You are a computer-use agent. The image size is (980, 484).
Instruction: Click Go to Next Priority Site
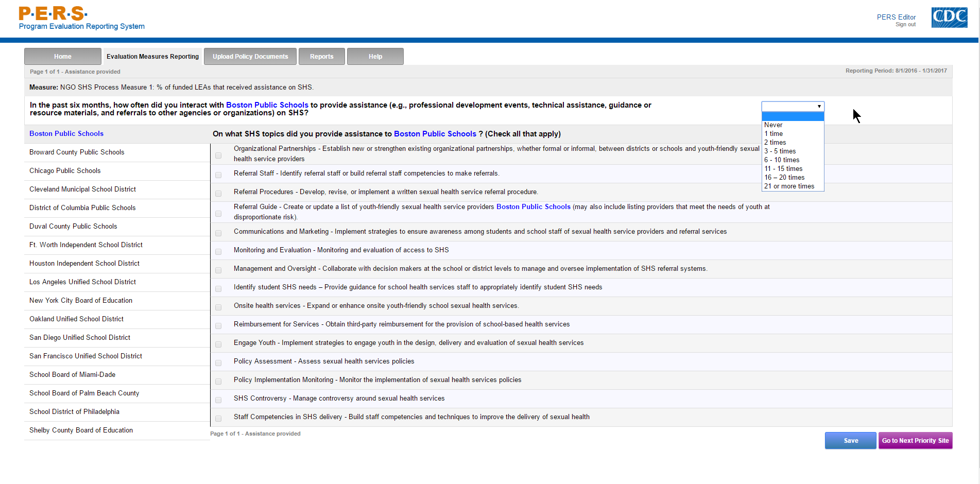coord(915,441)
